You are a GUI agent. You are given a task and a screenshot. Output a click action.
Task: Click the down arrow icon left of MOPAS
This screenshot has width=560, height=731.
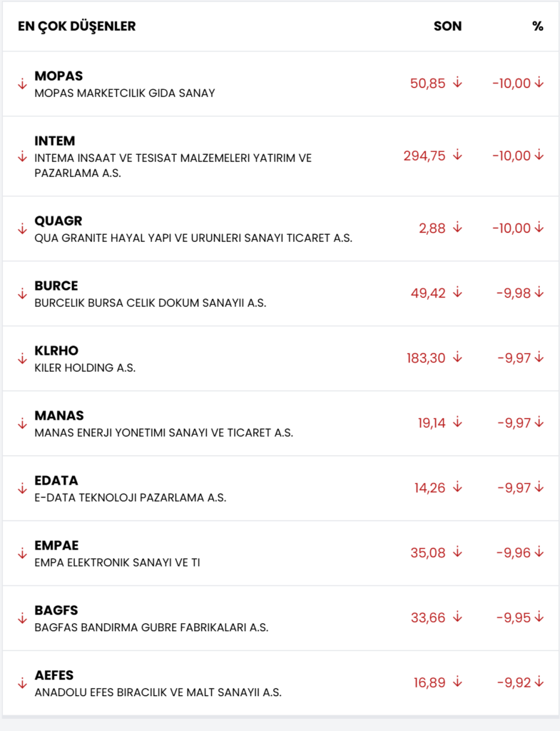coord(22,84)
